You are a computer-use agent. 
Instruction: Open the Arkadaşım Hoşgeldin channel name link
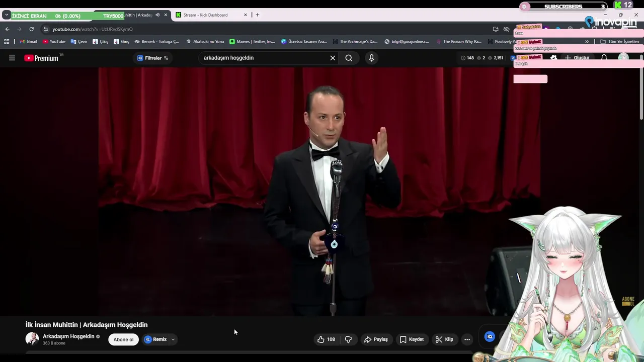[68, 336]
